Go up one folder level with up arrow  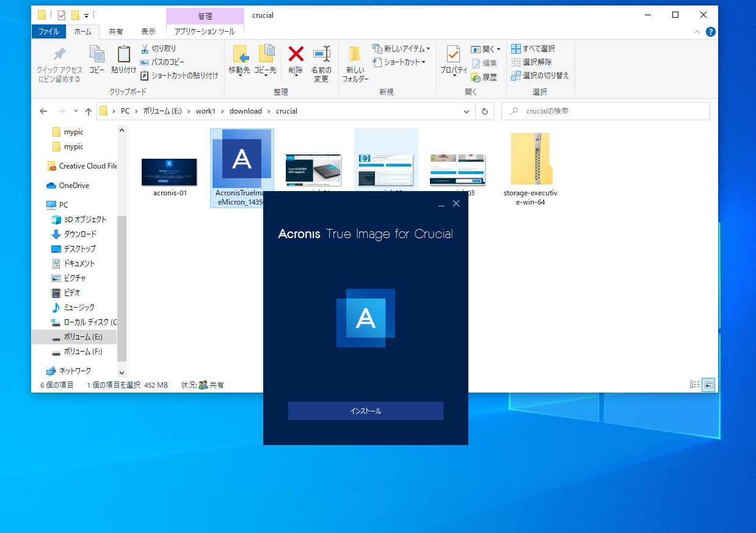(89, 111)
